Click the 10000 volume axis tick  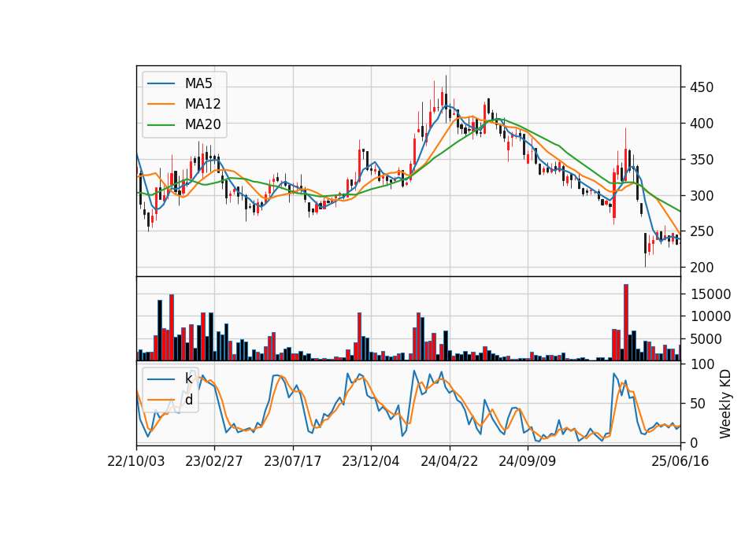click(x=710, y=316)
